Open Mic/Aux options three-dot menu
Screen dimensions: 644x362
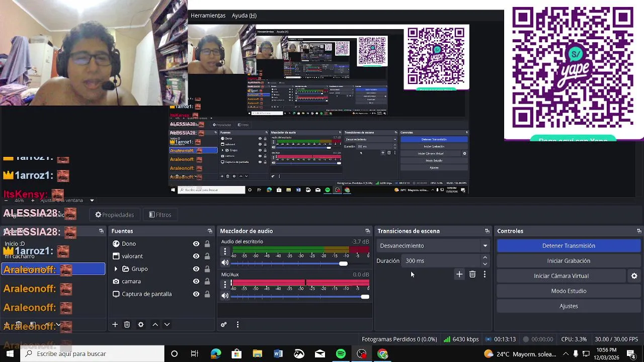coord(225,285)
